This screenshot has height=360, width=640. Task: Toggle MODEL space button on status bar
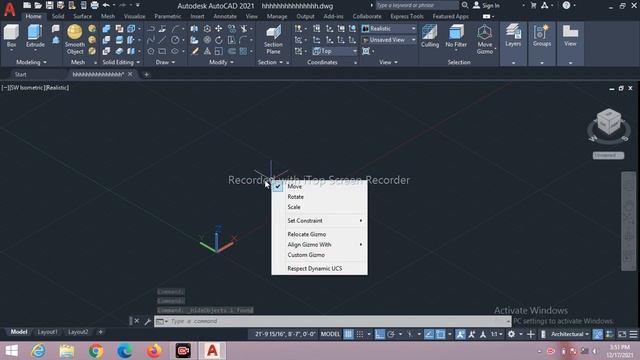point(330,334)
